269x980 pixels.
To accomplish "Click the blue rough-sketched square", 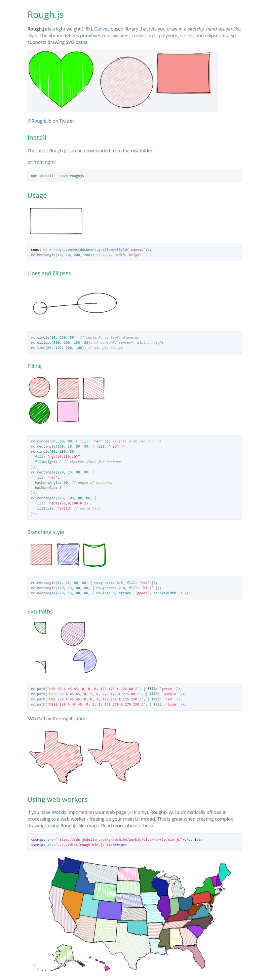I will point(68,554).
